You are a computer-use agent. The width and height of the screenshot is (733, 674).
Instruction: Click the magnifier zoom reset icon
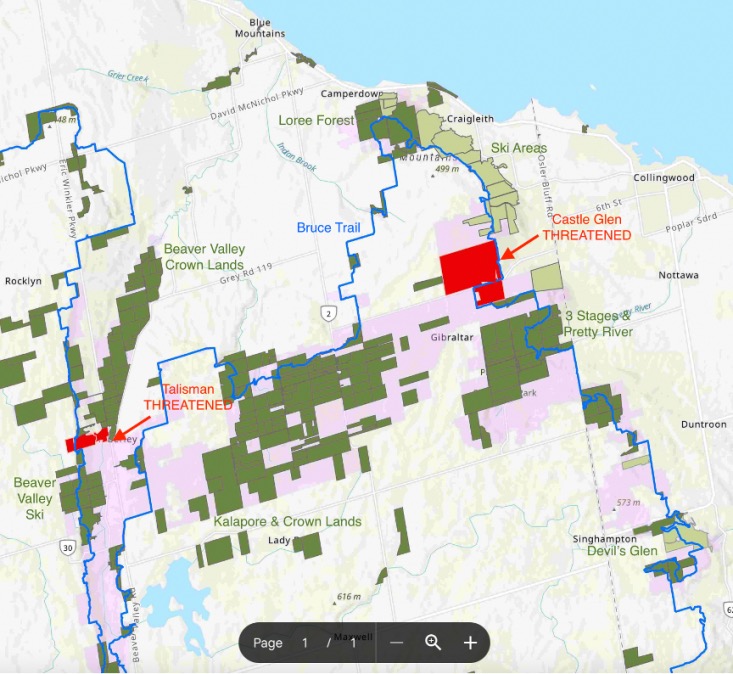coord(433,643)
